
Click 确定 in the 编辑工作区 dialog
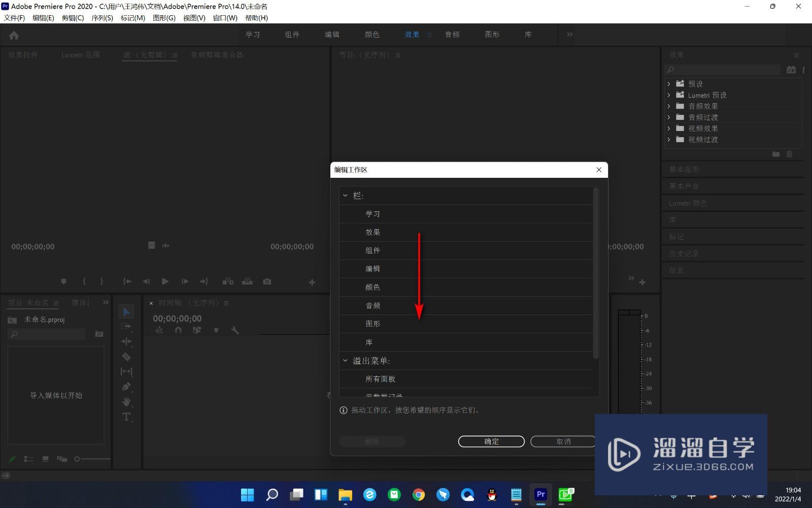(491, 441)
